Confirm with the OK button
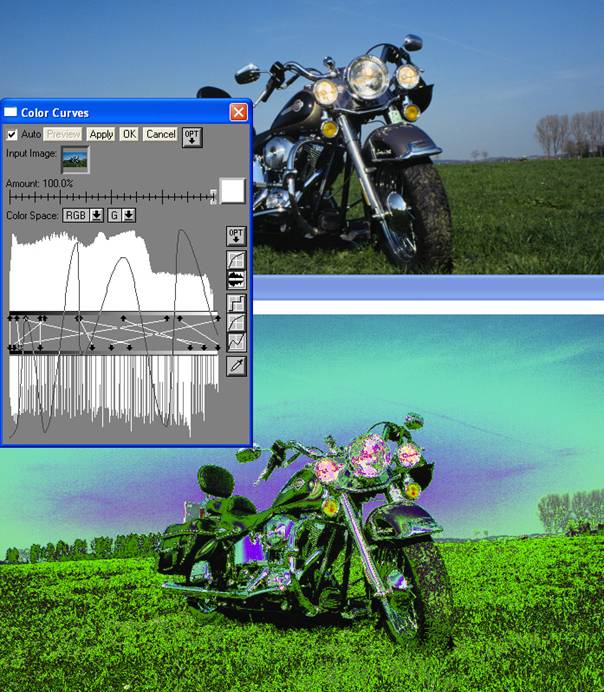Image resolution: width=604 pixels, height=692 pixels. point(129,134)
